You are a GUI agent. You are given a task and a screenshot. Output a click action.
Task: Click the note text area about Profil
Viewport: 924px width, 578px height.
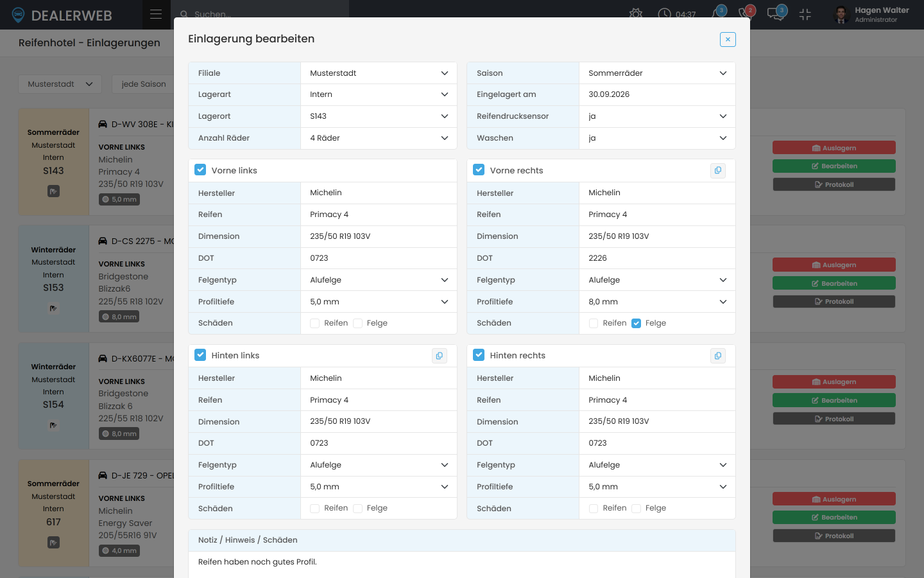click(462, 565)
